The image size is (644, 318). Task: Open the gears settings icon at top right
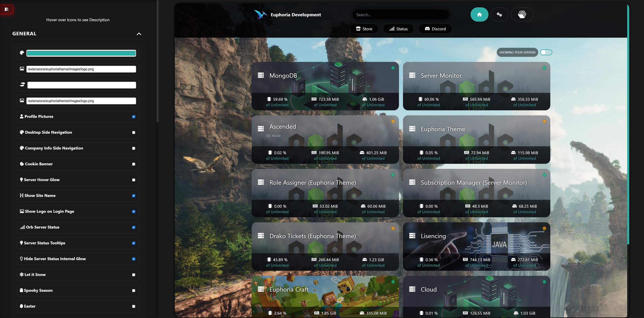pyautogui.click(x=500, y=14)
